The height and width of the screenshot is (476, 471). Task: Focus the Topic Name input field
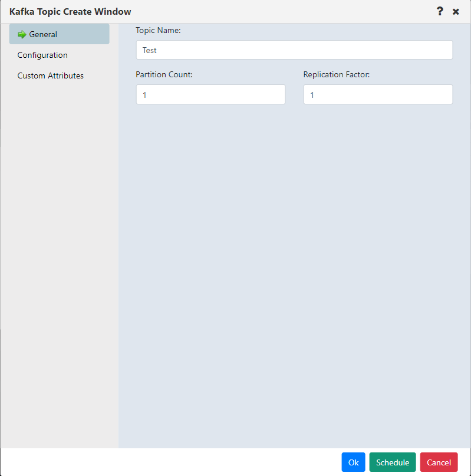coord(294,50)
